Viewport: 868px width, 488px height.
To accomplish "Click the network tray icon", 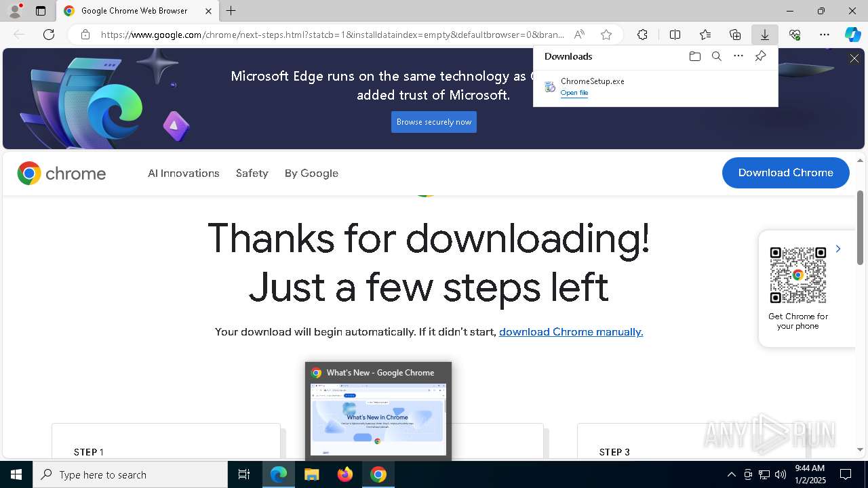I will (x=764, y=474).
